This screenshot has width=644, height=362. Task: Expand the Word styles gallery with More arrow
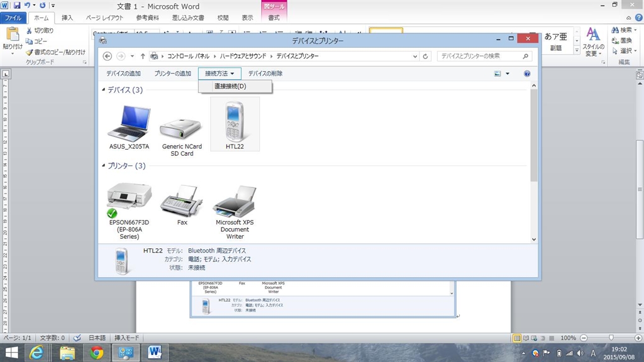[x=577, y=50]
